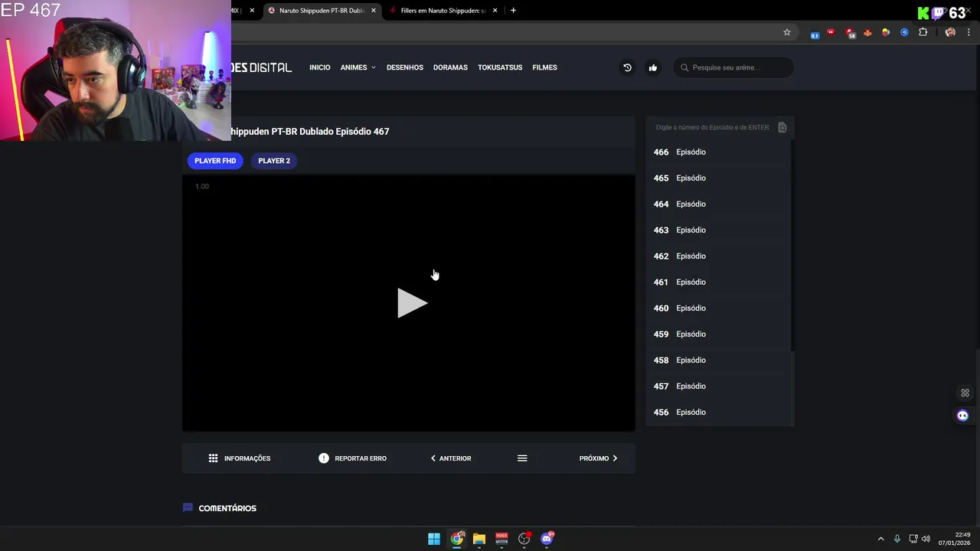Click the Voicemeeter taskbar icon

point(501,539)
